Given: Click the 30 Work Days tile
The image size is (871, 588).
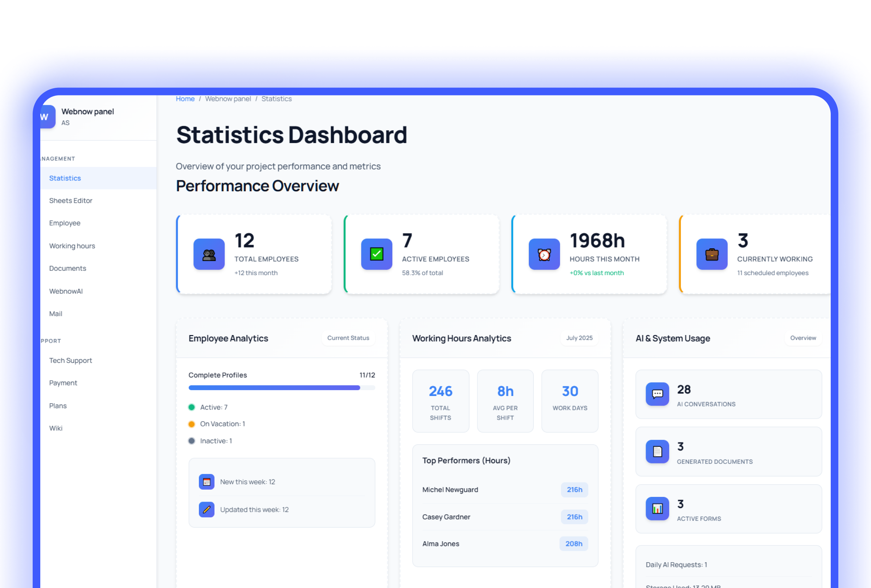Looking at the screenshot, I should pos(570,401).
